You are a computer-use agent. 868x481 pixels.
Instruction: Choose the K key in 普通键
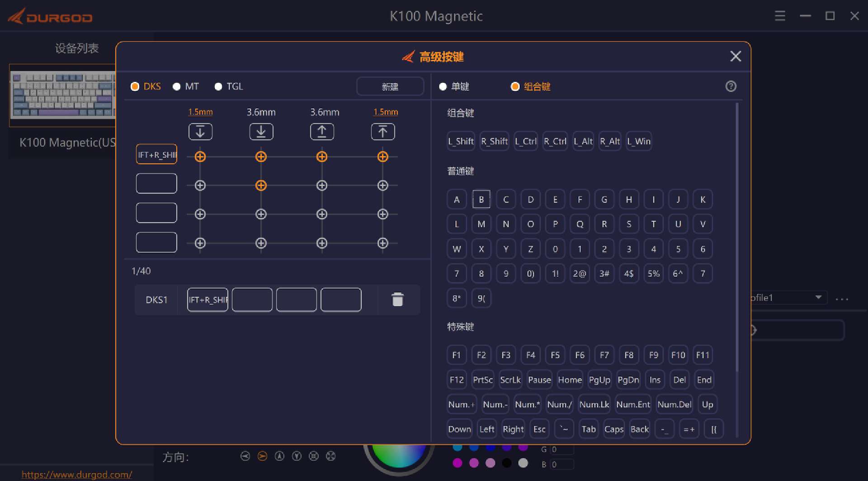pos(703,200)
